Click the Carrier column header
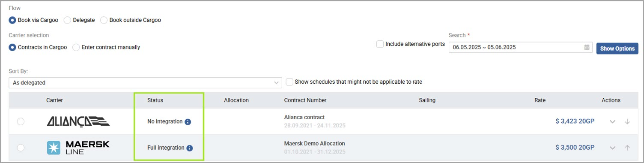This screenshot has height=163, width=644. click(55, 100)
